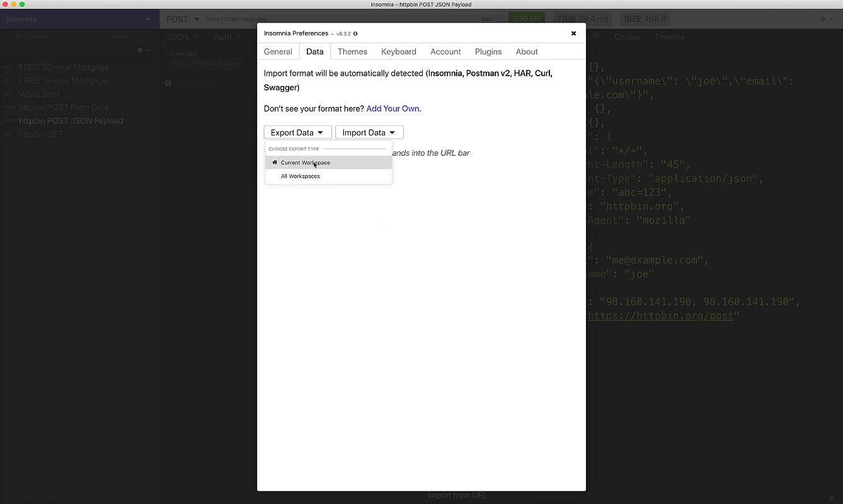Follow the Add Your Own link
Image resolution: width=843 pixels, height=504 pixels.
[x=393, y=108]
